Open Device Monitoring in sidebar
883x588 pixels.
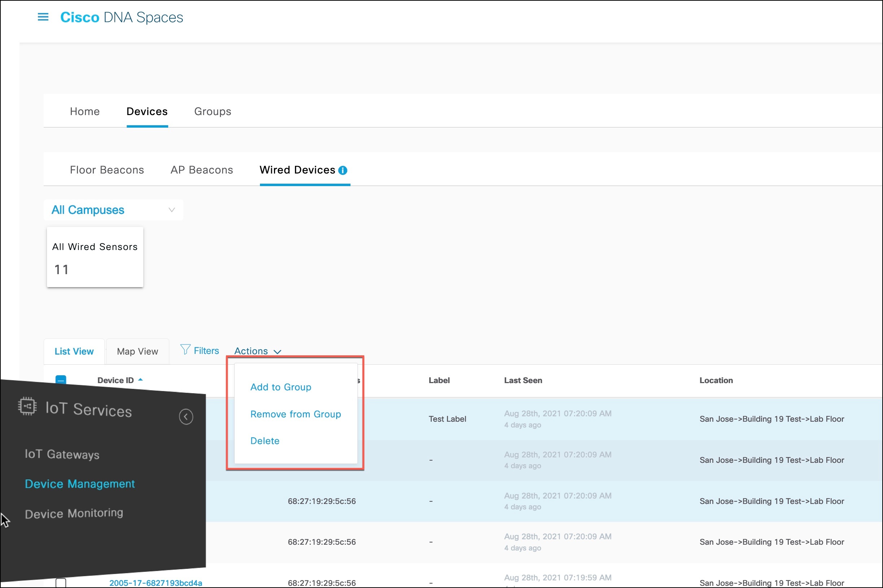[74, 513]
